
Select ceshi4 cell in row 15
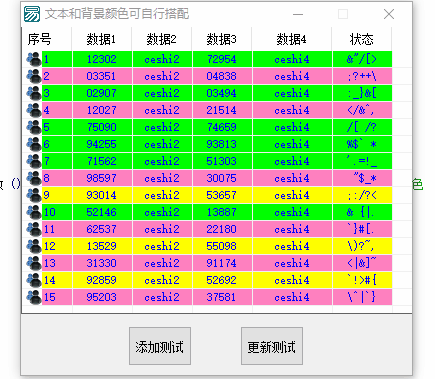pyautogui.click(x=292, y=297)
